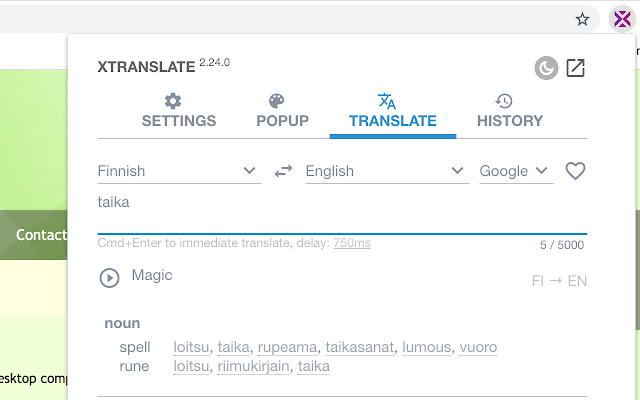640x400 pixels.
Task: Open the Settings tab
Action: 179,111
